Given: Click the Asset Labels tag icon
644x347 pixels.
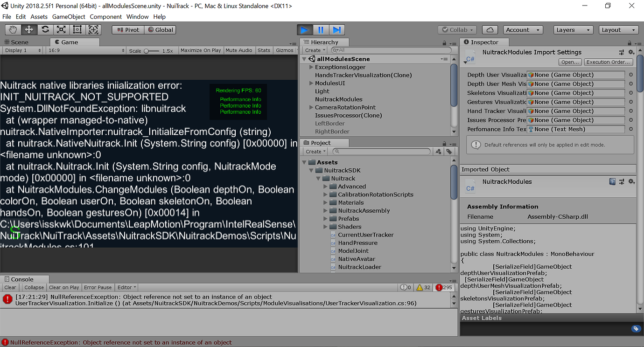Looking at the screenshot, I should pos(636,328).
